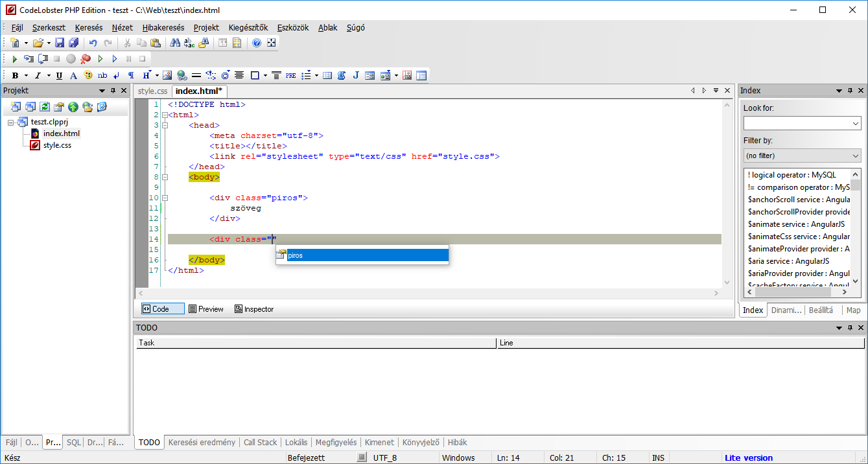Click the Insert table icon
The image size is (868, 464).
[x=327, y=75]
